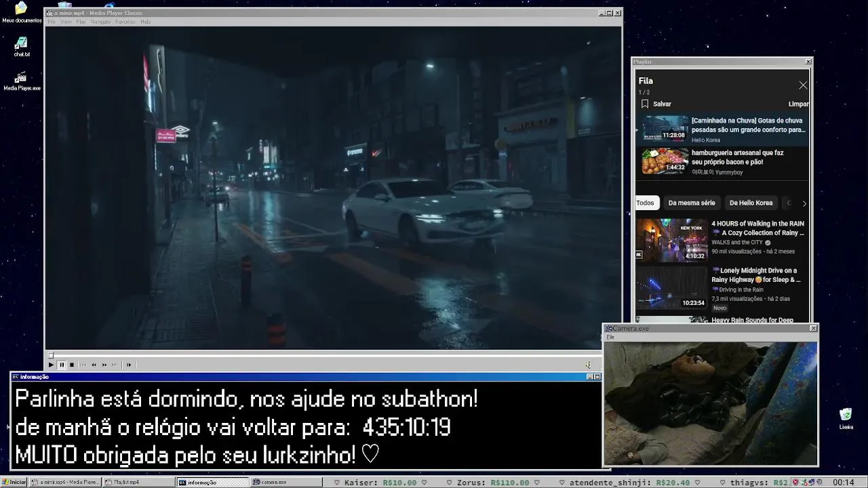Click the rewind (decrease speed) button
Screen dimensions: 868x488
pyautogui.click(x=94, y=365)
